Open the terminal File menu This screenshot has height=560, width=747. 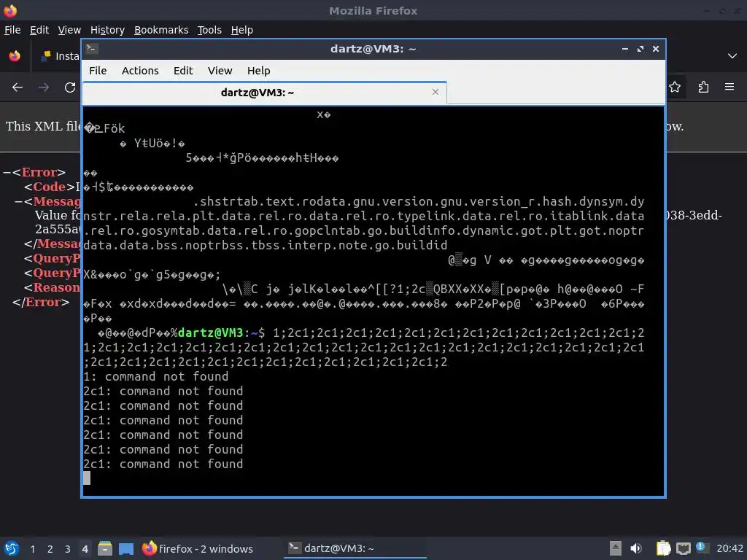pos(98,71)
